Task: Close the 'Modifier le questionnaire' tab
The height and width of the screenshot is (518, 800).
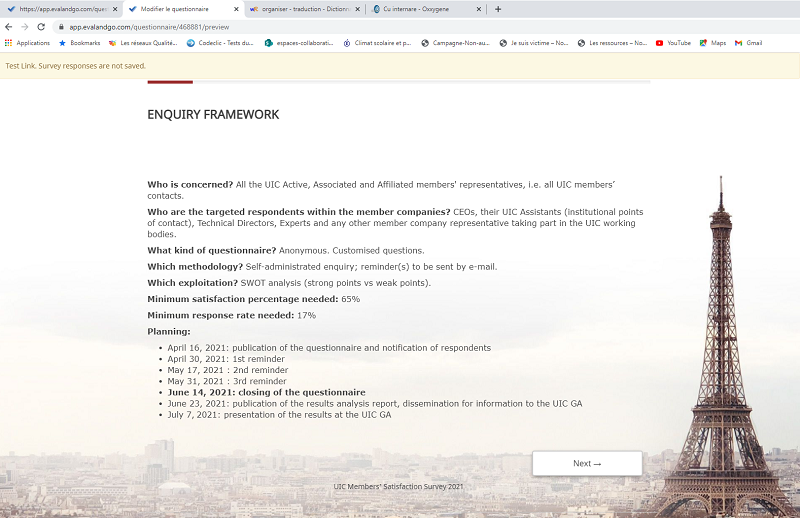Action: (236, 9)
